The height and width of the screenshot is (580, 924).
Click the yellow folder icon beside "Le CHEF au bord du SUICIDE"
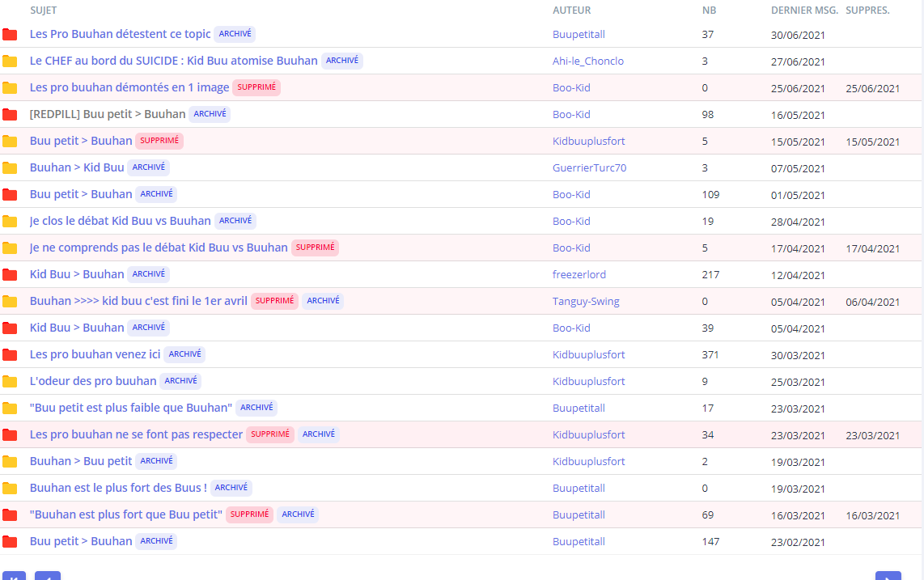(10, 61)
